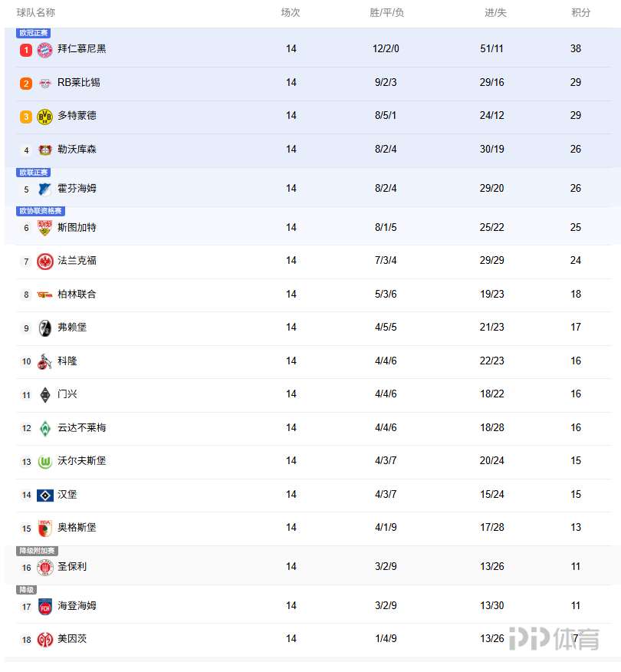
Task: Click the Borussia Dortmund BVB badge
Action: click(44, 117)
